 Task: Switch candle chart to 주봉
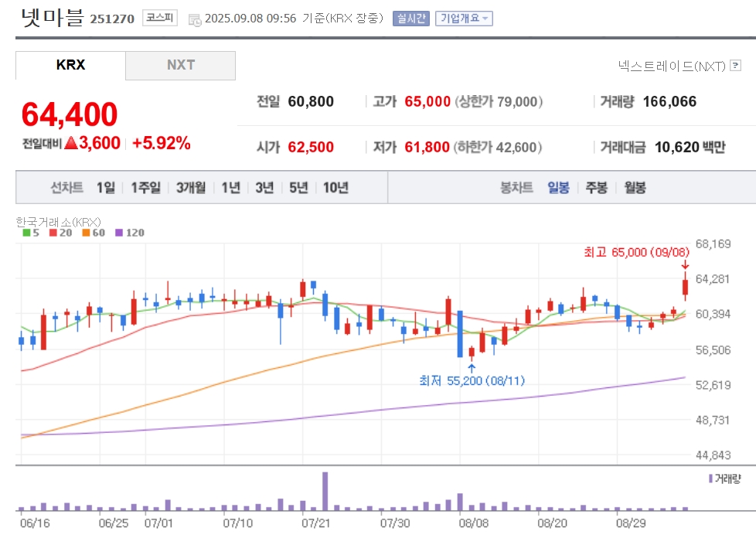click(597, 187)
